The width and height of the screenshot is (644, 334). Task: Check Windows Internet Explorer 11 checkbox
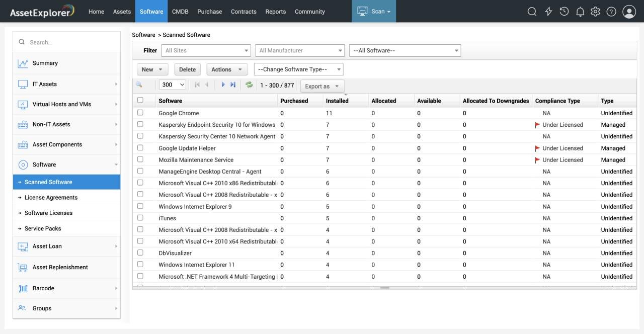click(x=140, y=264)
